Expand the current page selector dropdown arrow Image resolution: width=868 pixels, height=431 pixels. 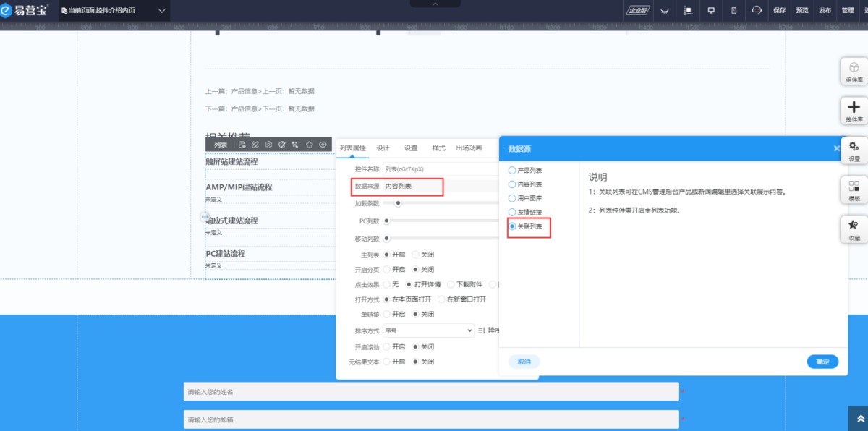pos(161,11)
